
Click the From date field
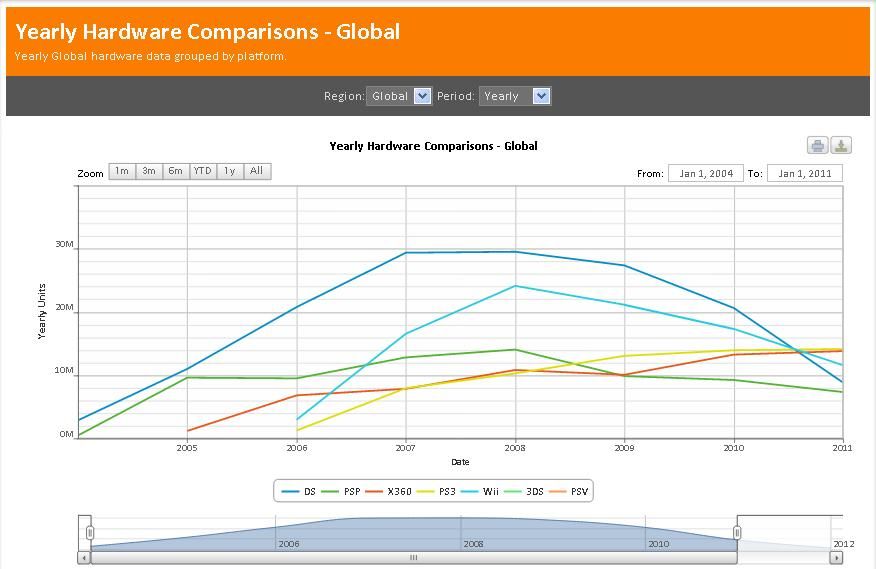coord(706,173)
